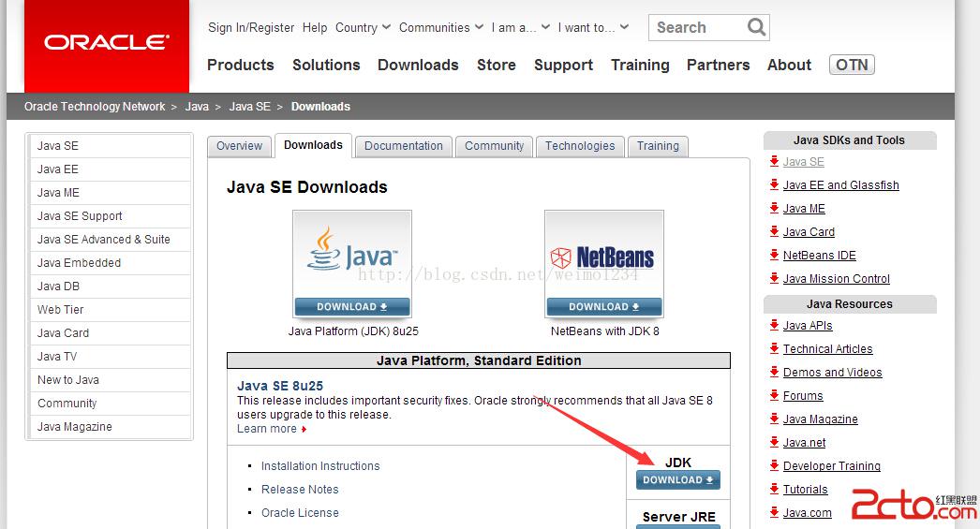The width and height of the screenshot is (980, 529).
Task: Click red arrow icon next to Demos and Videos
Action: [775, 372]
